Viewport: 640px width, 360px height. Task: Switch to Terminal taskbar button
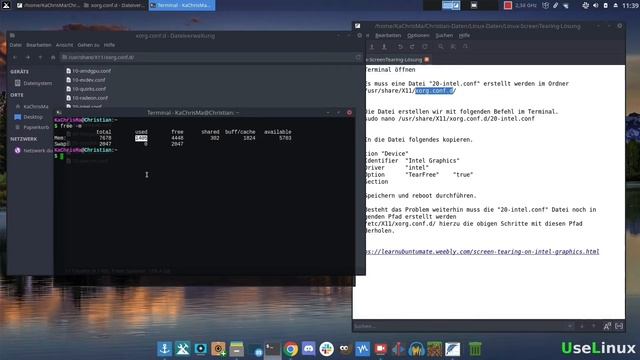click(182, 5)
